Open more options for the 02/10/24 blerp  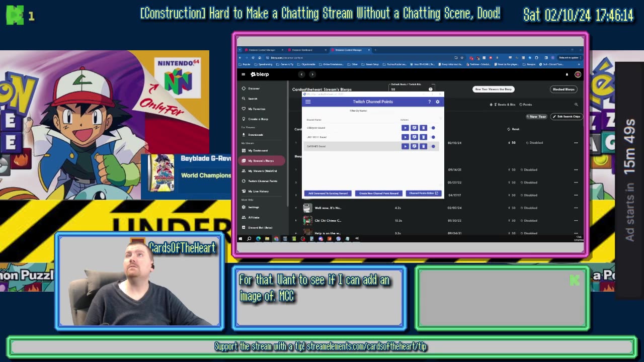pos(576,143)
